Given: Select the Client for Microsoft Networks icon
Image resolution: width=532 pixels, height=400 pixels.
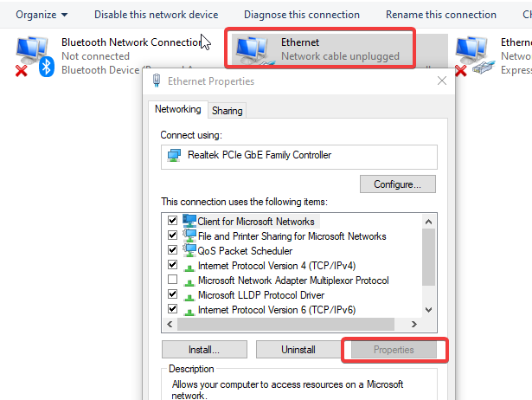Looking at the screenshot, I should pos(189,221).
